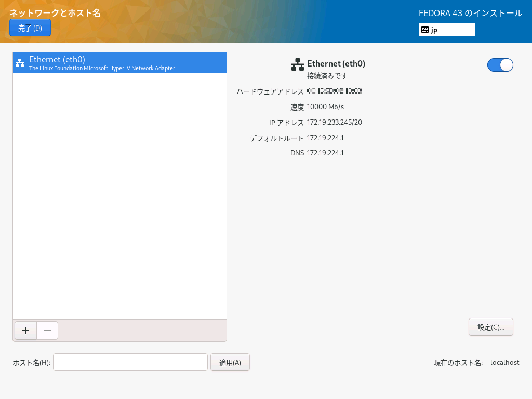
Task: Select the Ethernet (eth0) entry in device list
Action: click(x=119, y=63)
